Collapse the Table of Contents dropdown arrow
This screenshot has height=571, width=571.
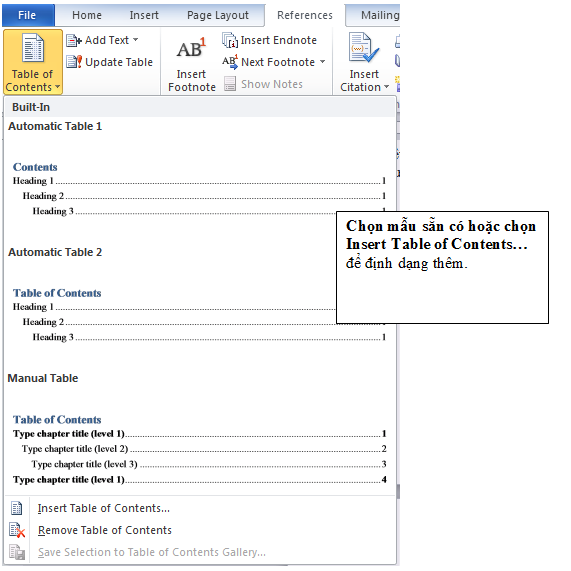tap(58, 87)
